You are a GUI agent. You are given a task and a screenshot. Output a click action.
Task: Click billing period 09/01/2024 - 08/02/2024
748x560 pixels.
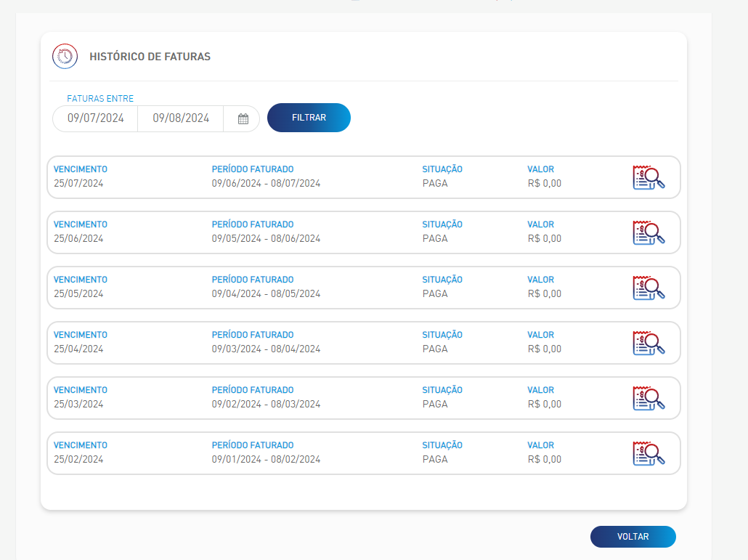click(x=267, y=459)
